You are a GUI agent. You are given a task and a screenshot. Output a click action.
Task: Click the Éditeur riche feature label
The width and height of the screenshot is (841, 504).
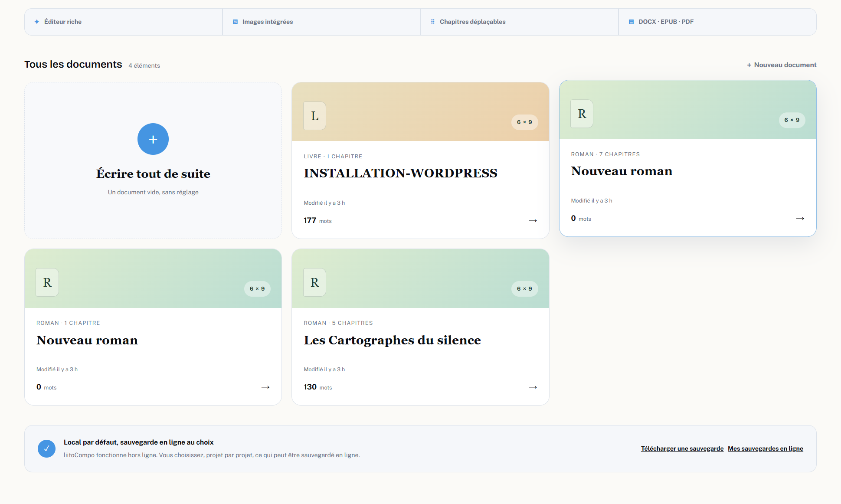click(x=63, y=22)
